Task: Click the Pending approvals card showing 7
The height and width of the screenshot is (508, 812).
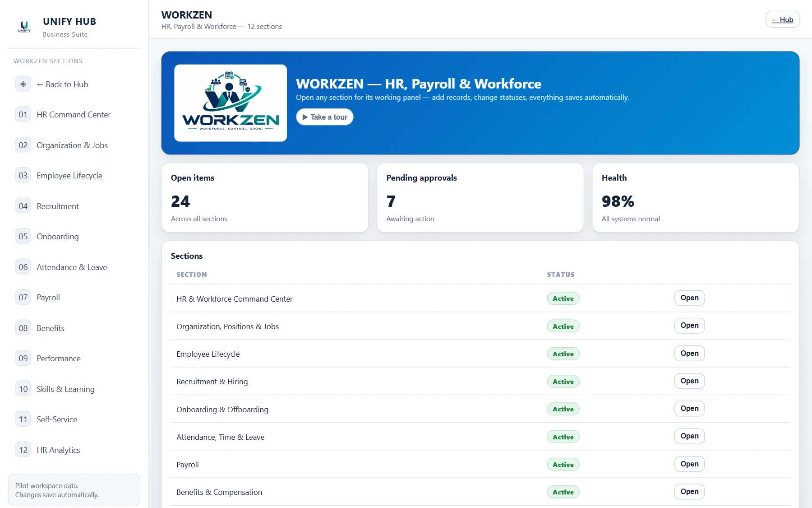Action: (480, 198)
